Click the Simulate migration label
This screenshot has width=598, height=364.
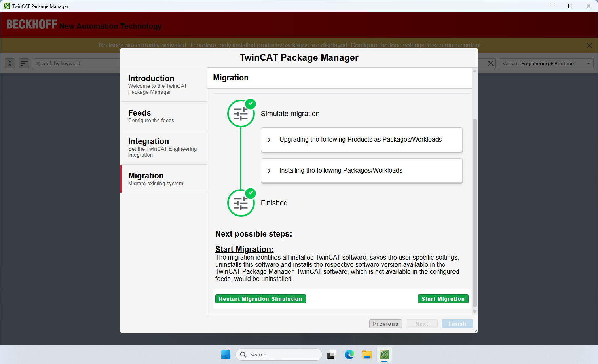(290, 114)
